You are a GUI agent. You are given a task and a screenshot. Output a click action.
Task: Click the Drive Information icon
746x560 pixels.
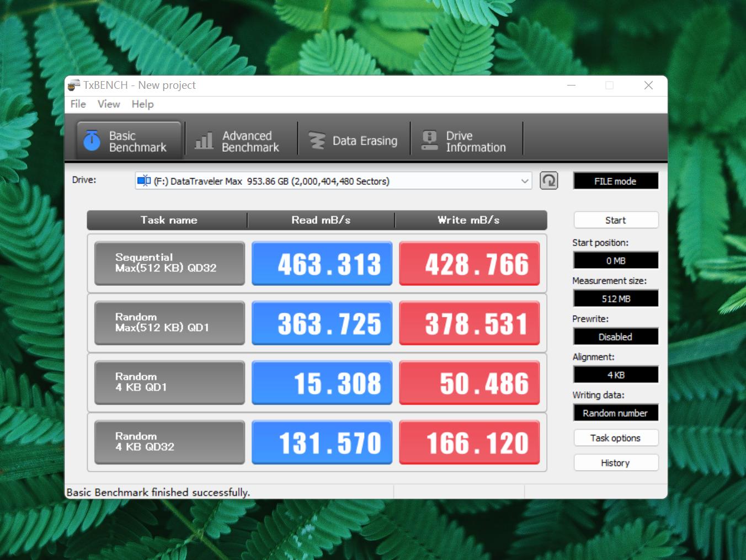point(429,141)
